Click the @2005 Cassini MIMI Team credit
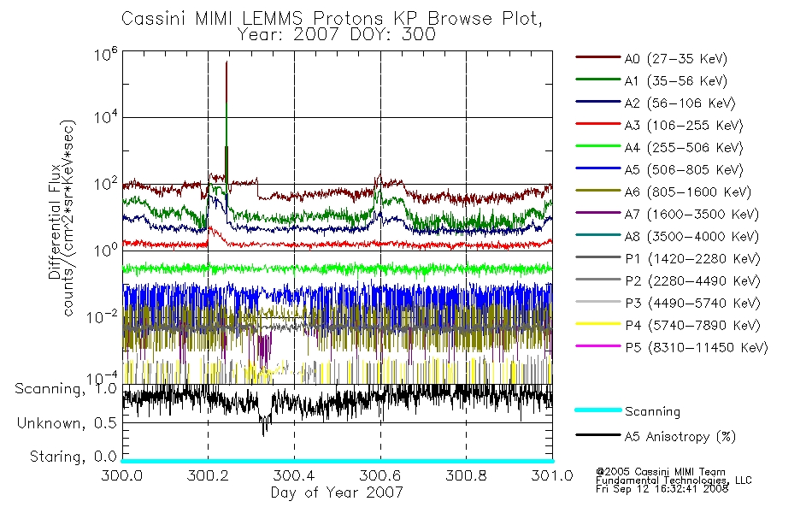This screenshot has height=513, width=812. coord(660,472)
